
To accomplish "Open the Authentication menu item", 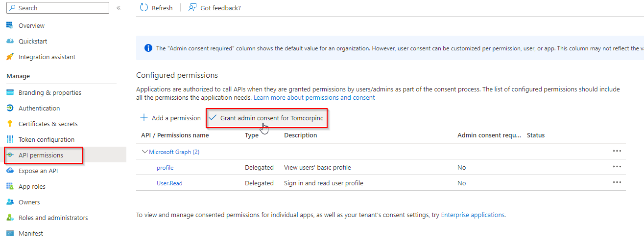I will 39,108.
